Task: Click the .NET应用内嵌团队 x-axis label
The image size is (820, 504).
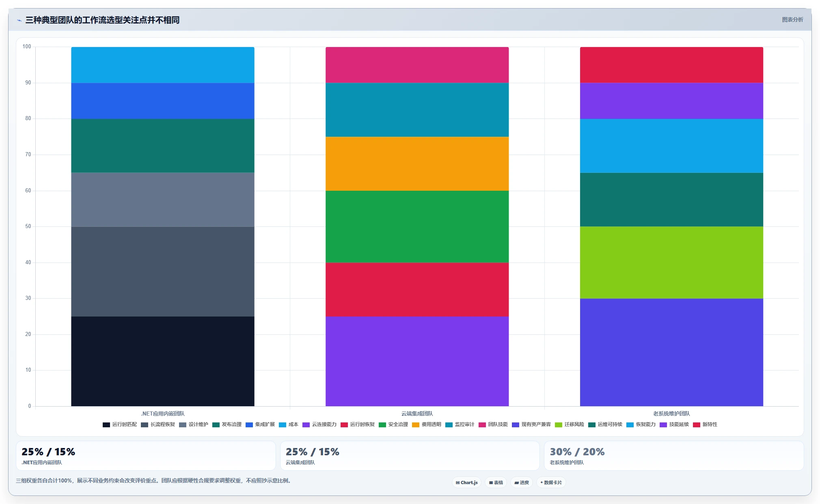Action: [x=163, y=414]
